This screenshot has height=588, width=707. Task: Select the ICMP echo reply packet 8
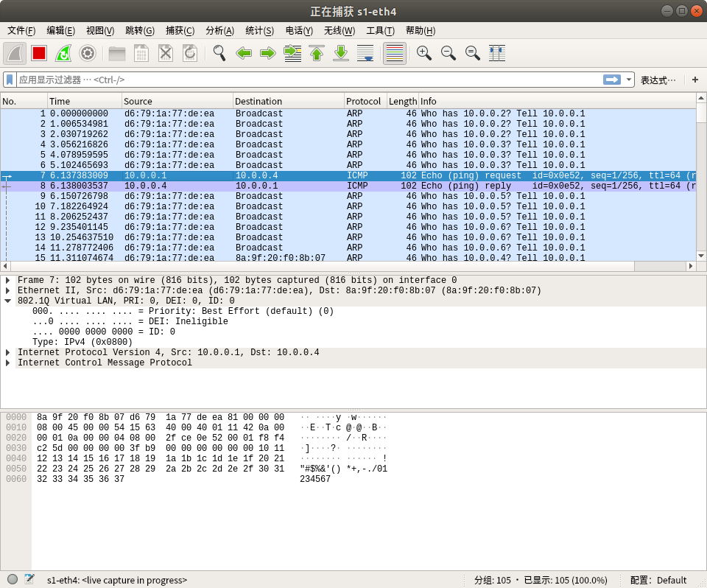point(295,186)
